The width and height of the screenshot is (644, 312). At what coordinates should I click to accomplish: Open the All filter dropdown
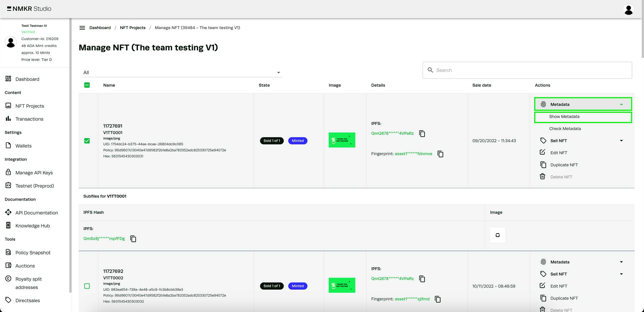click(x=182, y=72)
